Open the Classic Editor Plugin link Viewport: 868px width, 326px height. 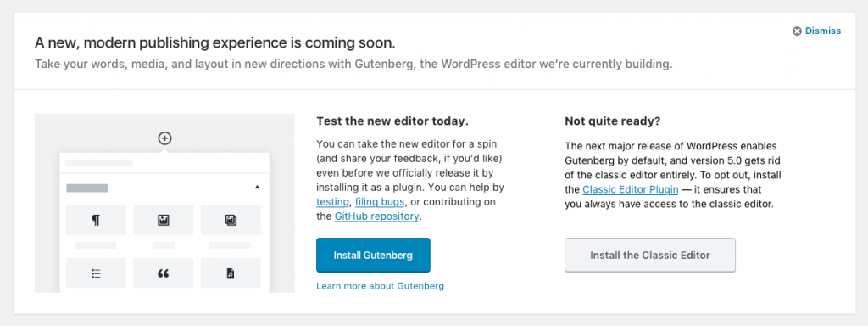[x=631, y=189]
